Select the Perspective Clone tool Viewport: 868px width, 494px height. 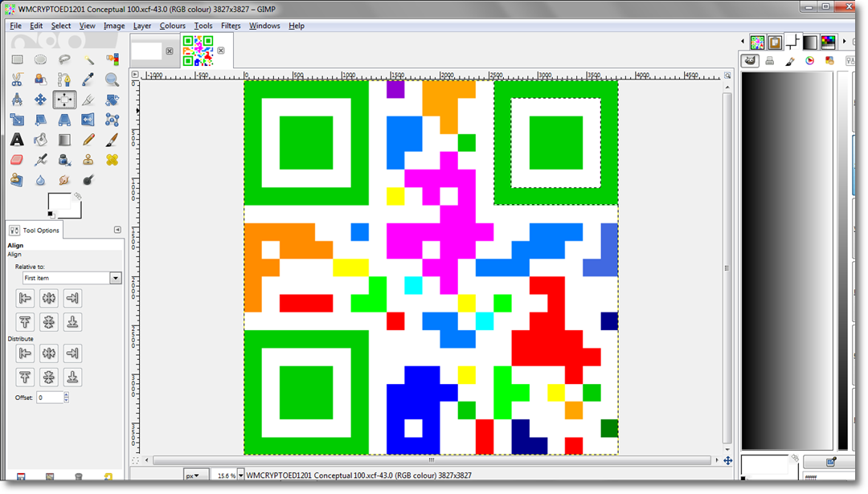click(x=17, y=180)
